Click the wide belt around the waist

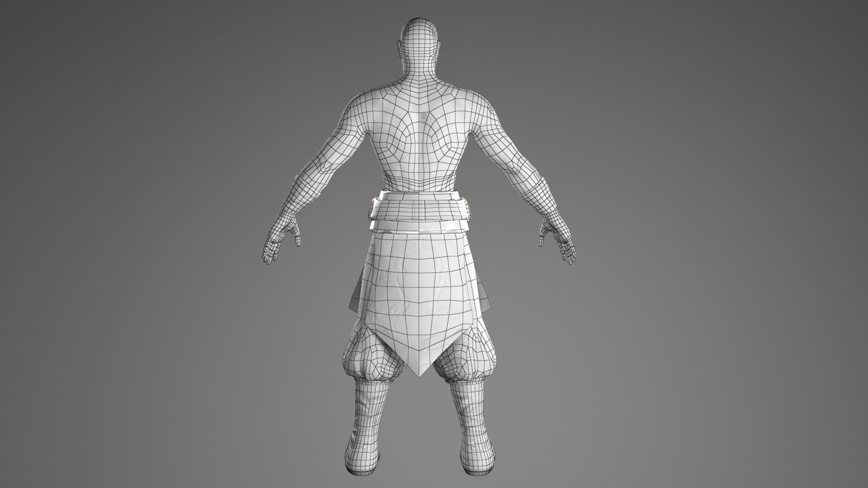pos(420,211)
